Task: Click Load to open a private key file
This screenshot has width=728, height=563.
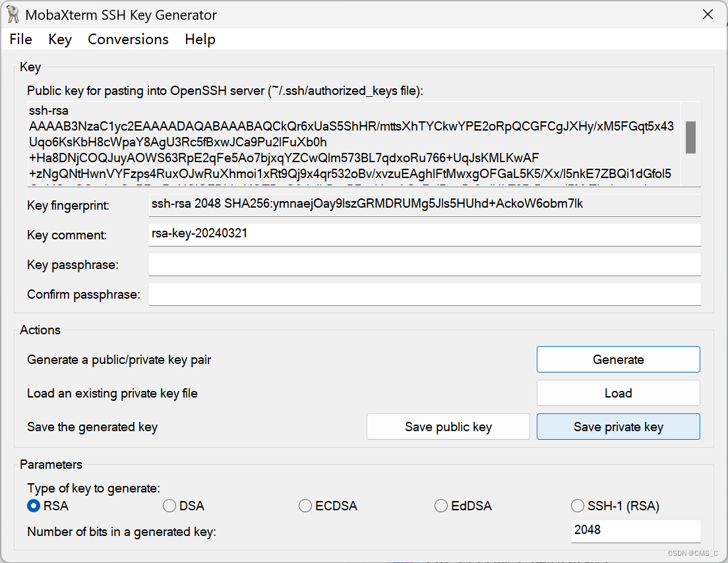Action: pyautogui.click(x=619, y=393)
